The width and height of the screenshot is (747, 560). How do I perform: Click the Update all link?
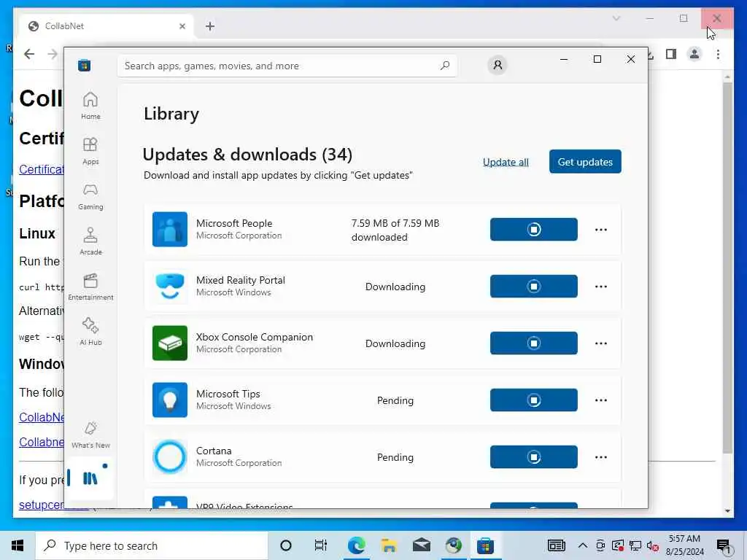(506, 162)
